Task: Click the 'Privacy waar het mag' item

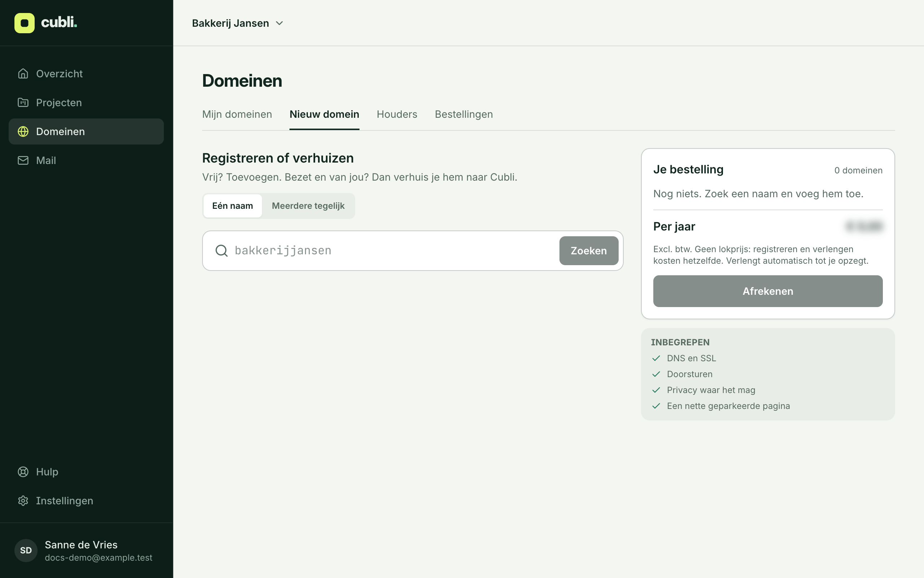Action: 711,390
